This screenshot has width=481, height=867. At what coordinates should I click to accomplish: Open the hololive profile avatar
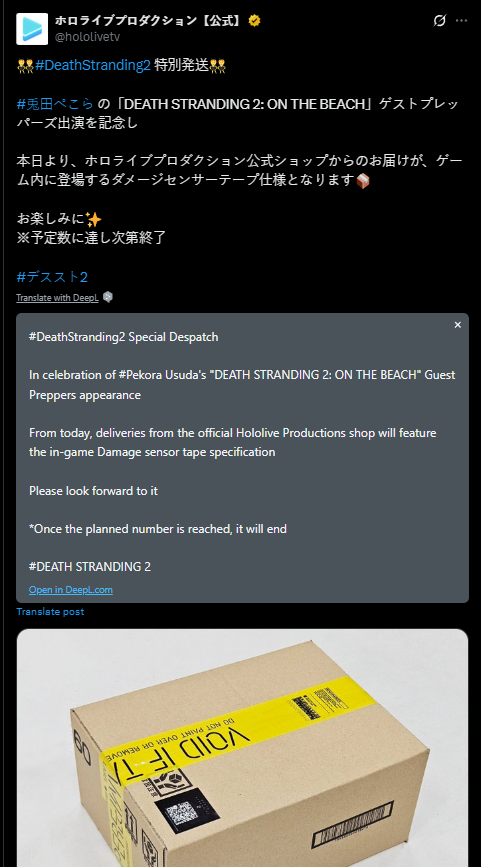point(32,29)
